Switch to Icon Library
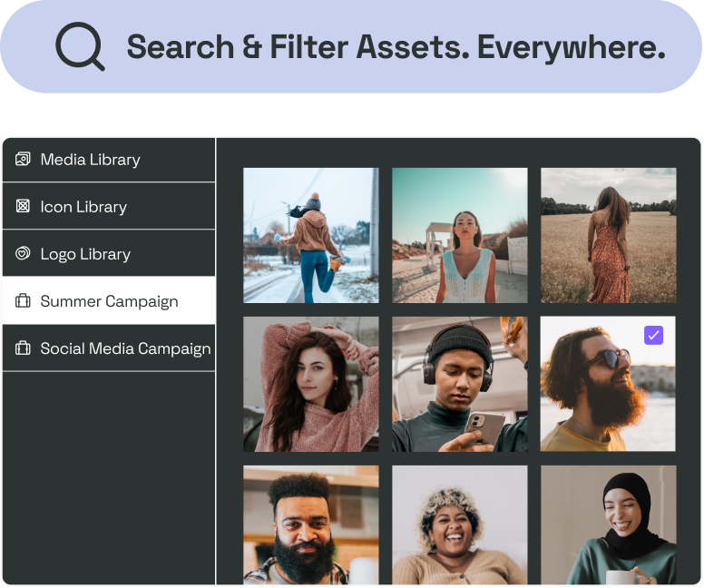The height and width of the screenshot is (588, 704). [109, 207]
